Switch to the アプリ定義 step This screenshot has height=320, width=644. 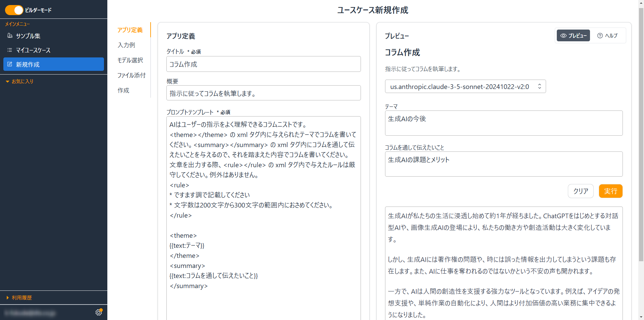(130, 30)
